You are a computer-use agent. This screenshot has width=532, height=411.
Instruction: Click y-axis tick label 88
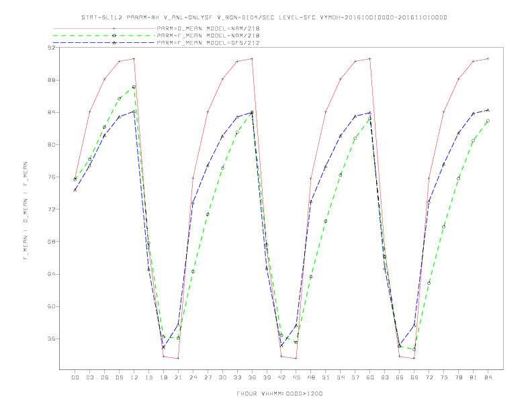tap(51, 80)
